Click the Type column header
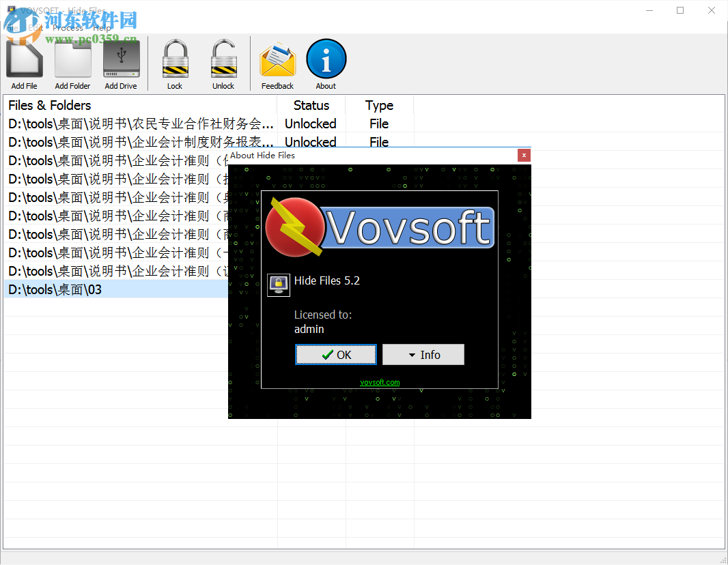Image resolution: width=728 pixels, height=565 pixels. [380, 105]
